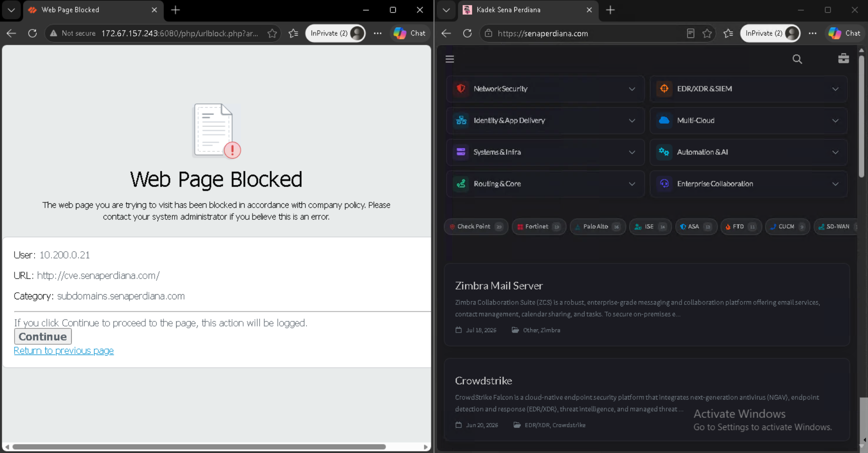Image resolution: width=868 pixels, height=453 pixels.
Task: Select the Jul 18, 2026 post date
Action: click(x=481, y=330)
